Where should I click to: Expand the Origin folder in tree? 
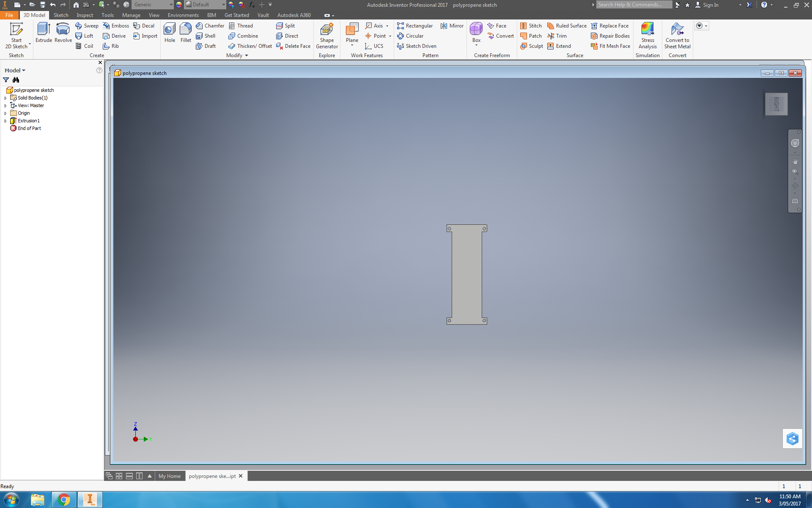(x=5, y=112)
